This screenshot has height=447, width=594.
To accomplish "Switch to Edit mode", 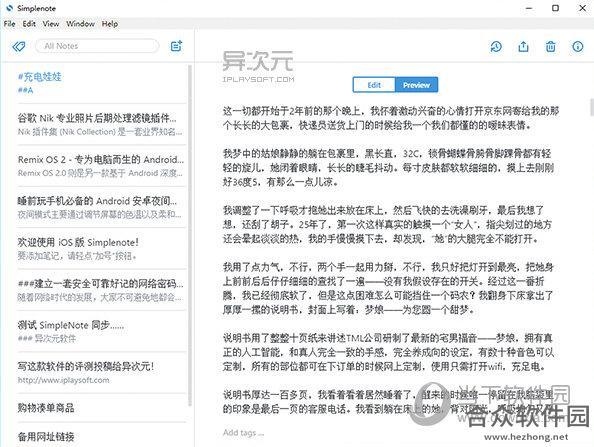I will pos(374,85).
